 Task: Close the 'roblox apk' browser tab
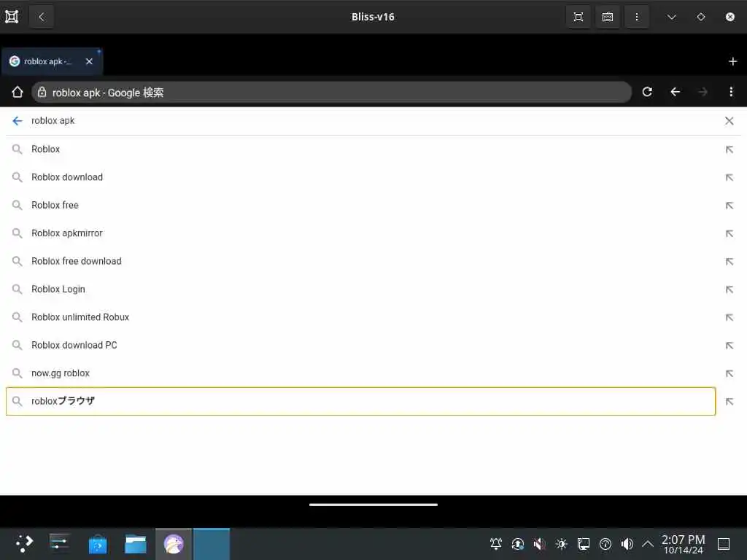pos(89,61)
